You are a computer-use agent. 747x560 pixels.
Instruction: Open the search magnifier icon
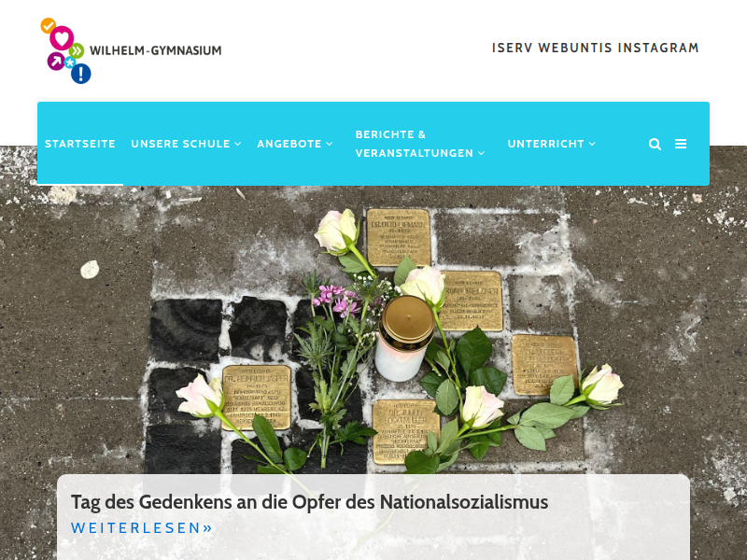pyautogui.click(x=655, y=144)
